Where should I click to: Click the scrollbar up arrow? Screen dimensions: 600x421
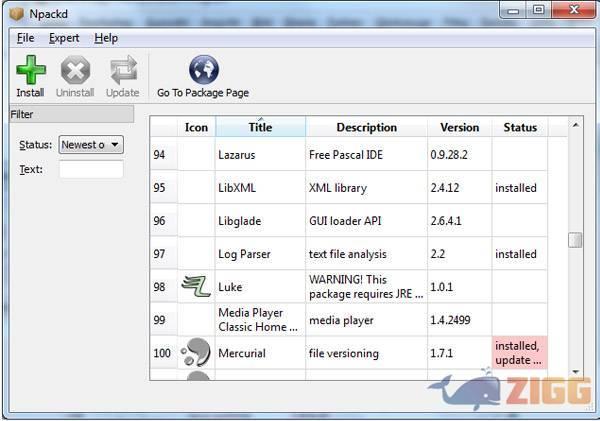pos(575,125)
